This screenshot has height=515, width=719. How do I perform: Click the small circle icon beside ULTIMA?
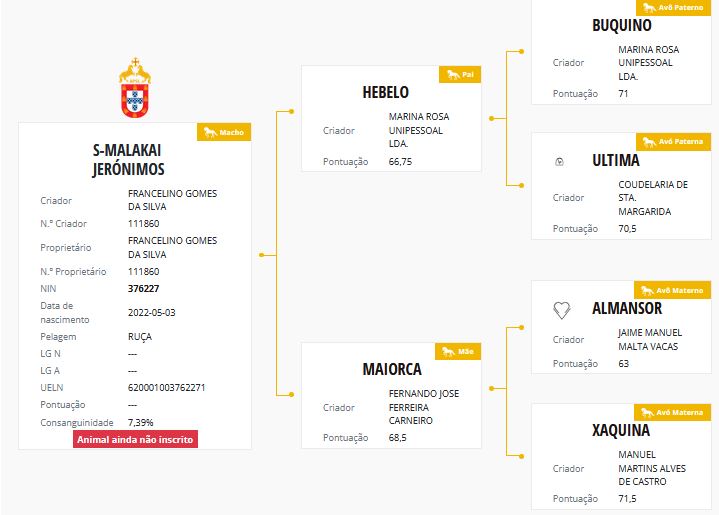click(x=559, y=161)
